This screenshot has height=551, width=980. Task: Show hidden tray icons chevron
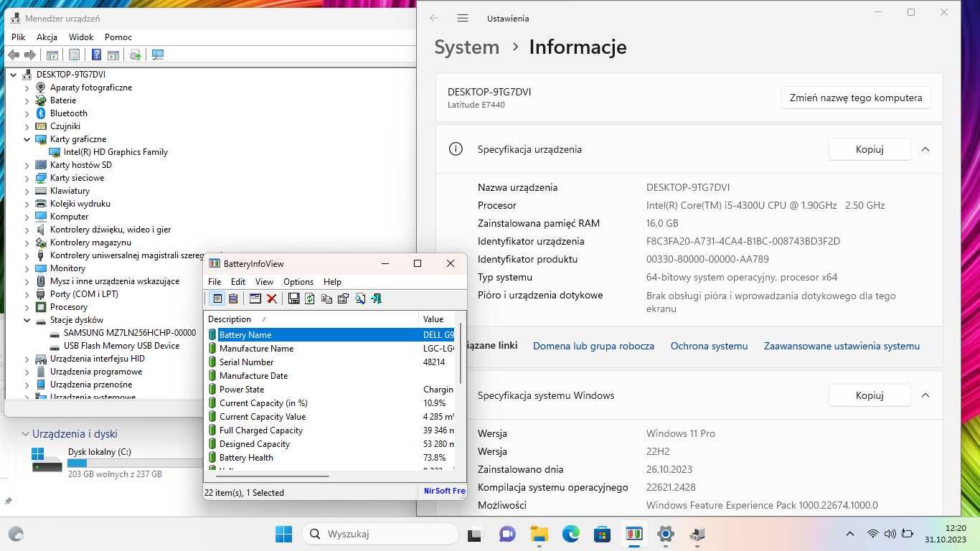[850, 534]
